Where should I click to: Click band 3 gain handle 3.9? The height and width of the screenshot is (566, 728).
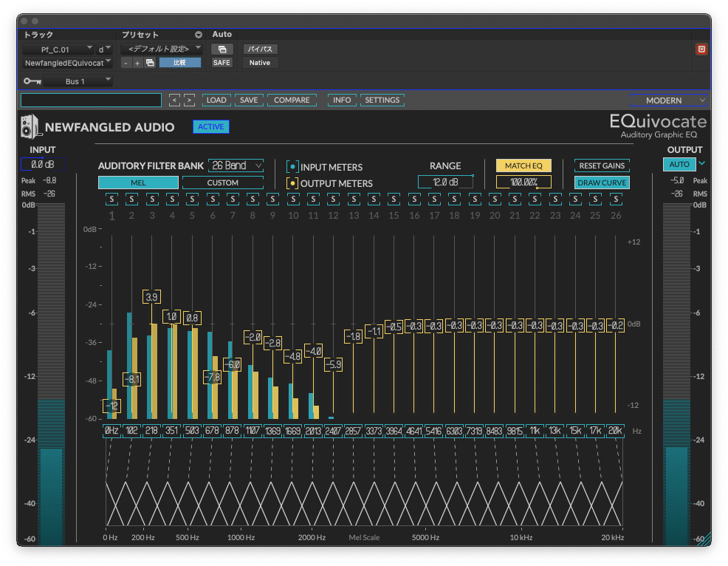point(152,297)
